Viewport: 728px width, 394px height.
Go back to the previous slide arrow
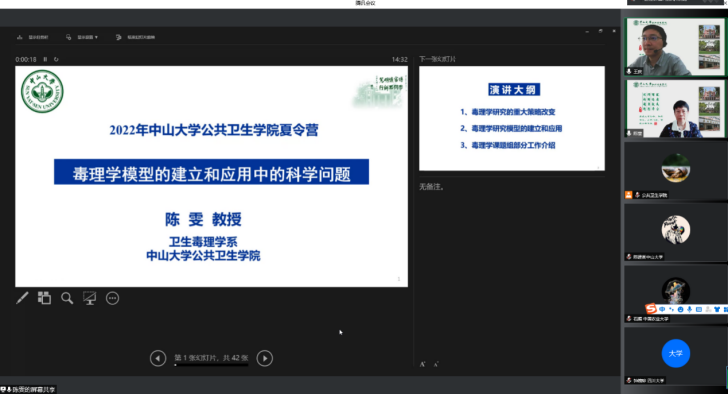pos(158,358)
